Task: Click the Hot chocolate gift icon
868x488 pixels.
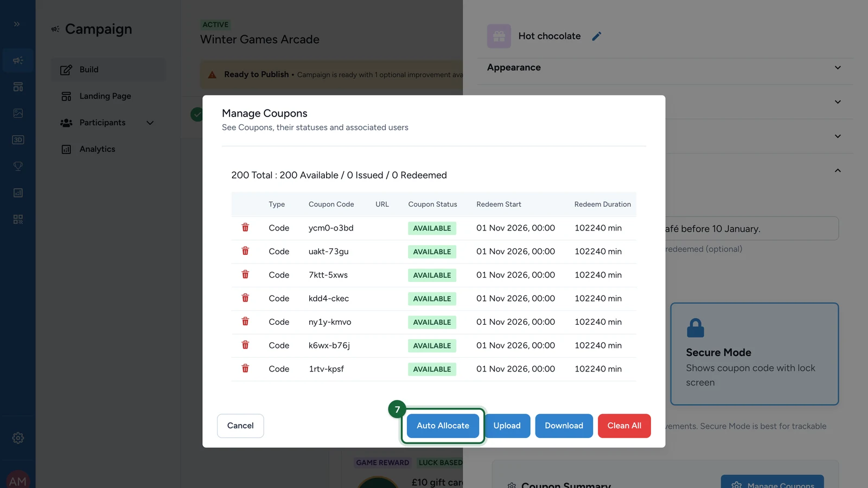Action: tap(499, 36)
